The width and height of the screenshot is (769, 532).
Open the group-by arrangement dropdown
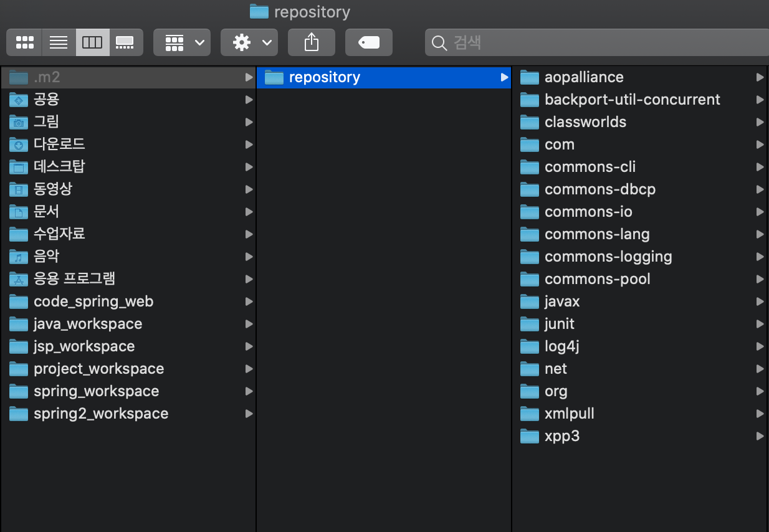tap(182, 42)
